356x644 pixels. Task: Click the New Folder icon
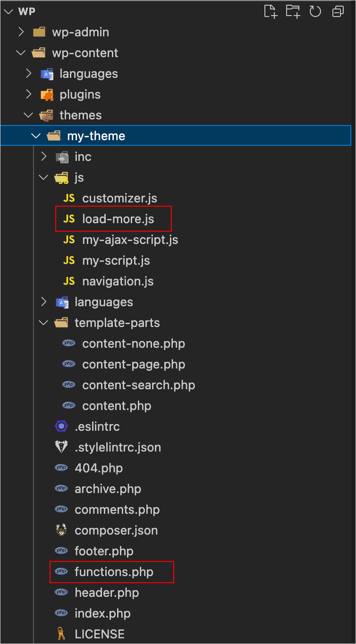[293, 11]
